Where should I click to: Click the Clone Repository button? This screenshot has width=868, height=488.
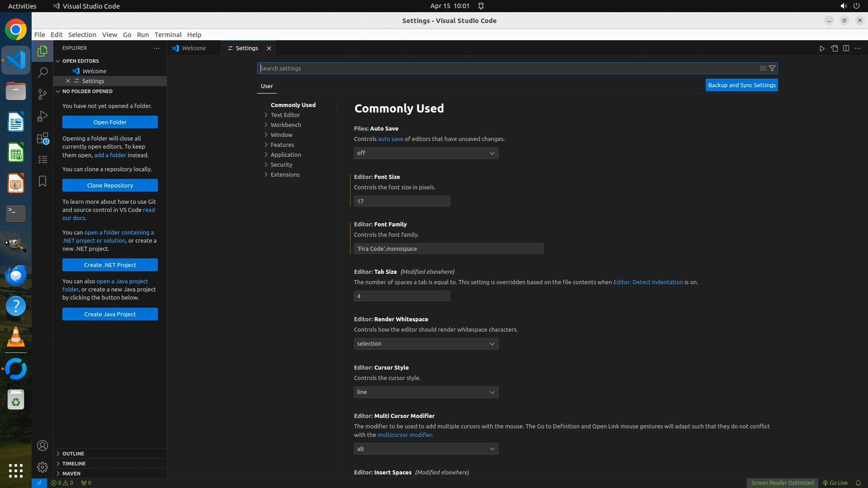(x=110, y=185)
